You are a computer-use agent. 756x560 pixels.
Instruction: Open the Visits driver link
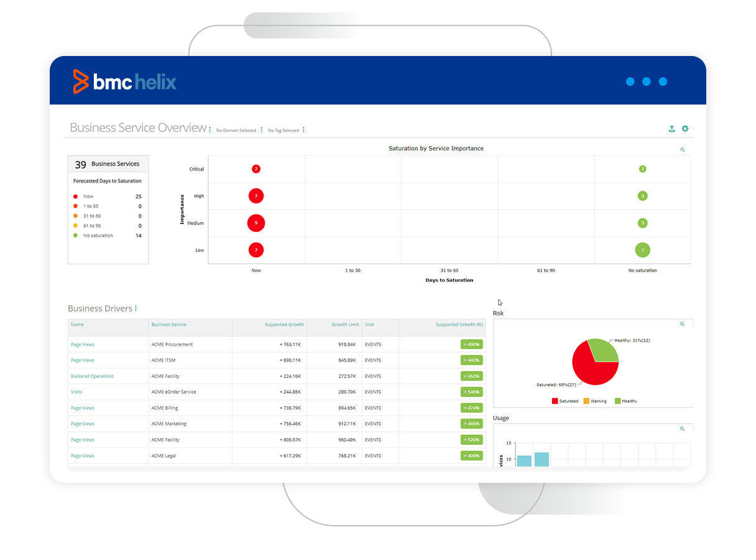pyautogui.click(x=76, y=392)
